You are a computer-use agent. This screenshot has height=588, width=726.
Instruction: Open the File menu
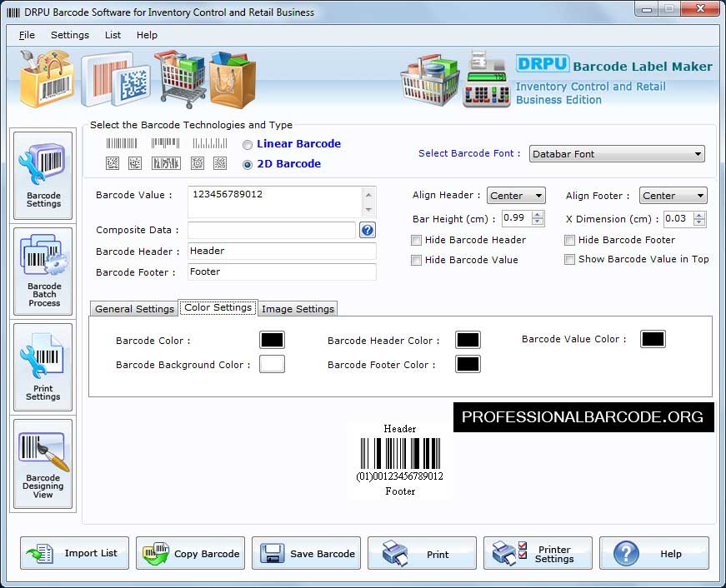[27, 35]
